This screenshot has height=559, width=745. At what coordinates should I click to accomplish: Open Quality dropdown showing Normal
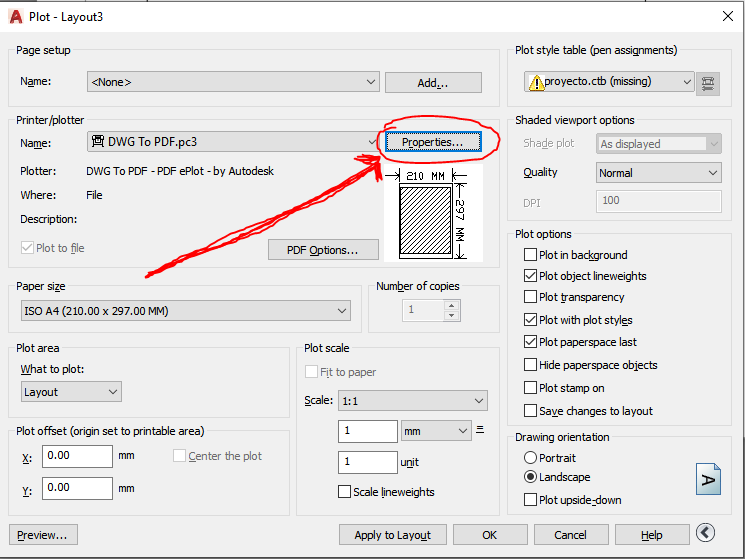pyautogui.click(x=659, y=173)
